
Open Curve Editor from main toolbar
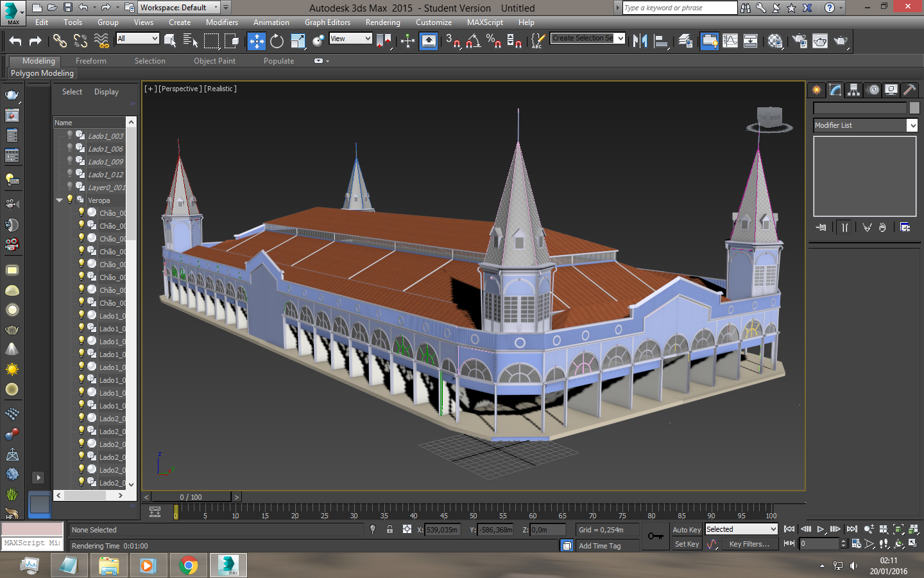point(730,41)
